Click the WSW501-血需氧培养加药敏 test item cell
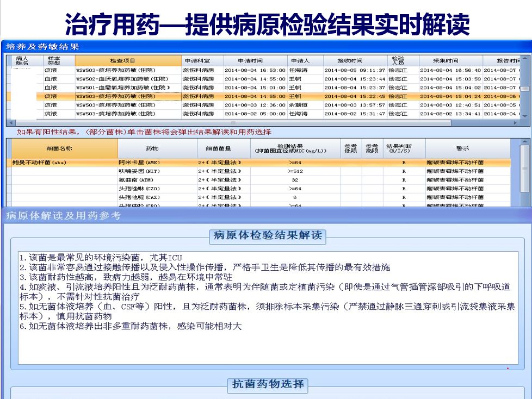The height and width of the screenshot is (399, 532). pyautogui.click(x=128, y=88)
